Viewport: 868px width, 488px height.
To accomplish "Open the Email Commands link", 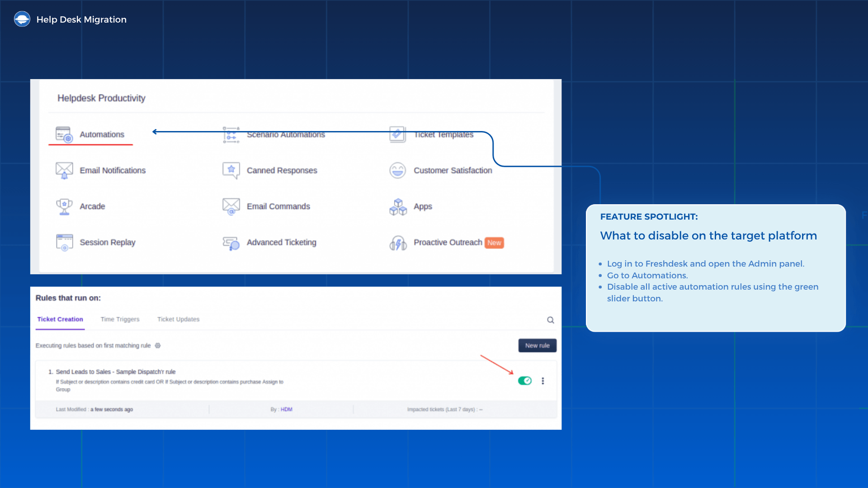I will 278,206.
